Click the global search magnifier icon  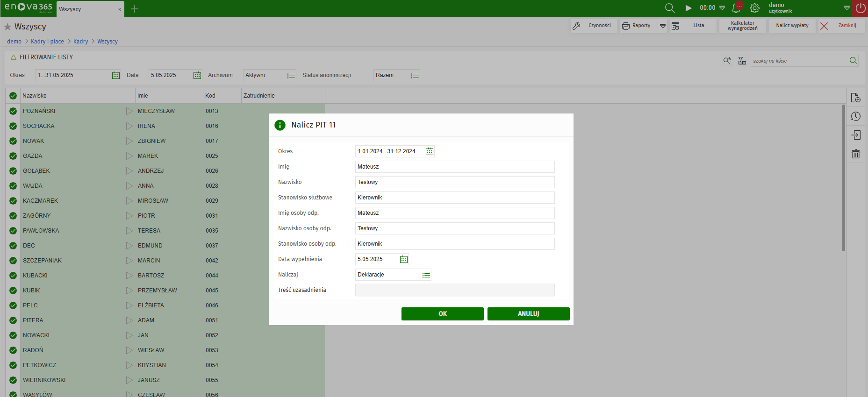tap(669, 8)
